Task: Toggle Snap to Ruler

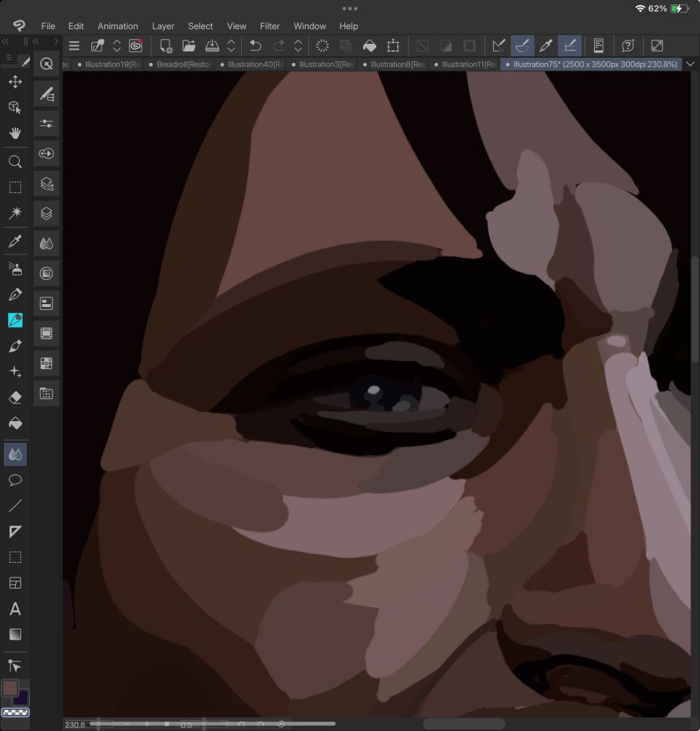Action: tap(498, 45)
